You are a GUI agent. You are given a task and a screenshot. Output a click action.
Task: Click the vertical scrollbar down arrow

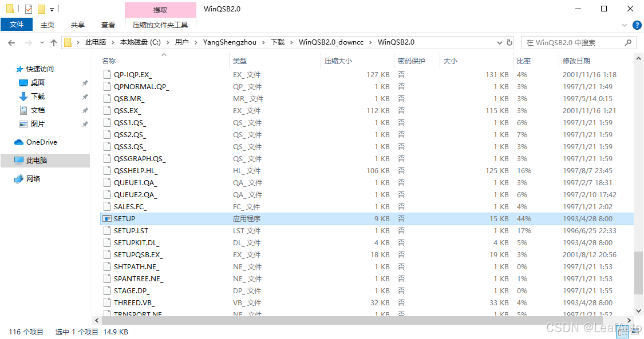coord(638,311)
